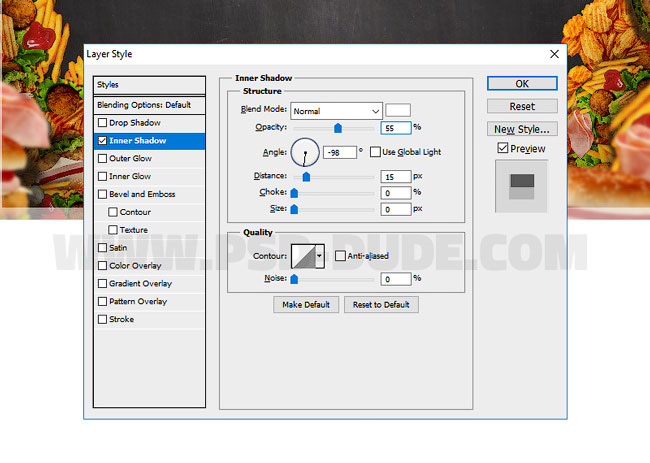Uncheck the Inner Shadow checkbox
This screenshot has width=650, height=463.
102,141
